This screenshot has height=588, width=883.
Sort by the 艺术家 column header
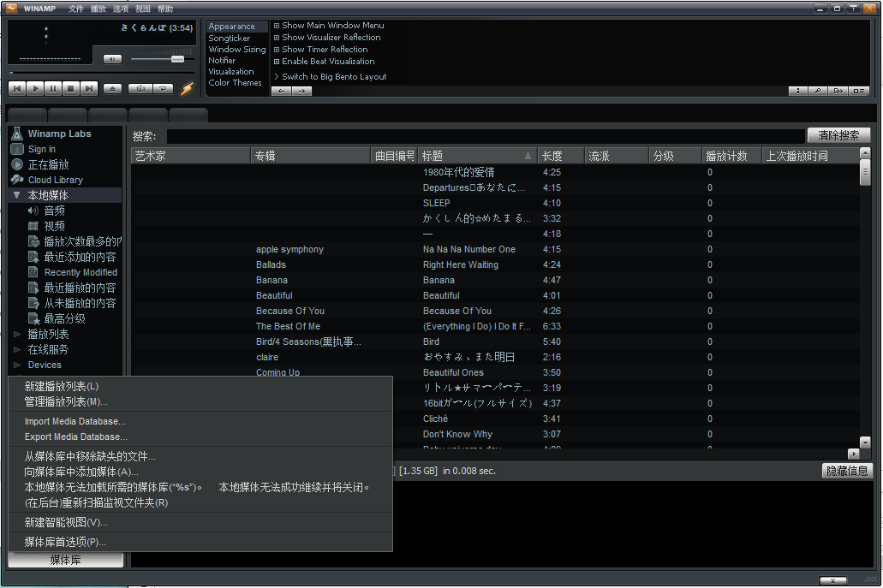191,156
